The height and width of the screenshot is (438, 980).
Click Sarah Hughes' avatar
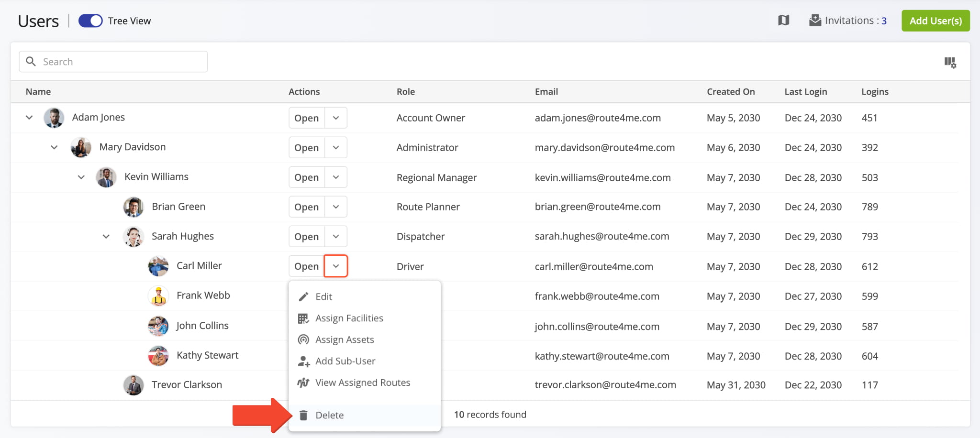tap(134, 236)
